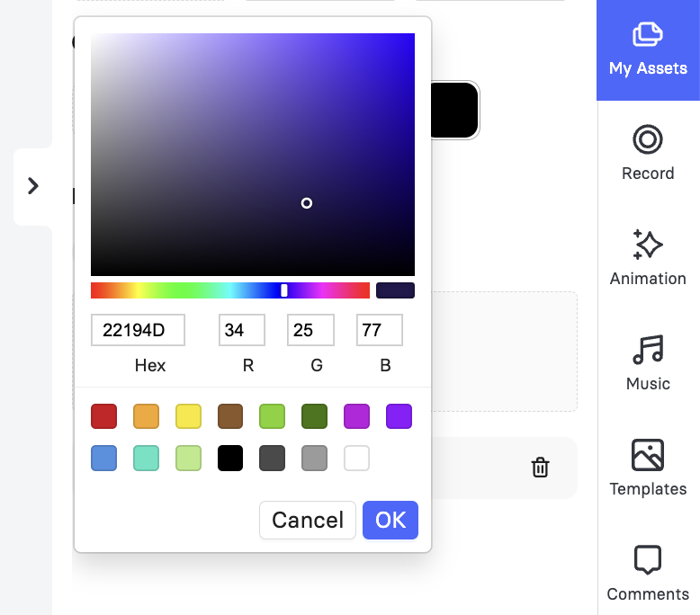Select the red preset color swatch
700x615 pixels.
click(104, 416)
